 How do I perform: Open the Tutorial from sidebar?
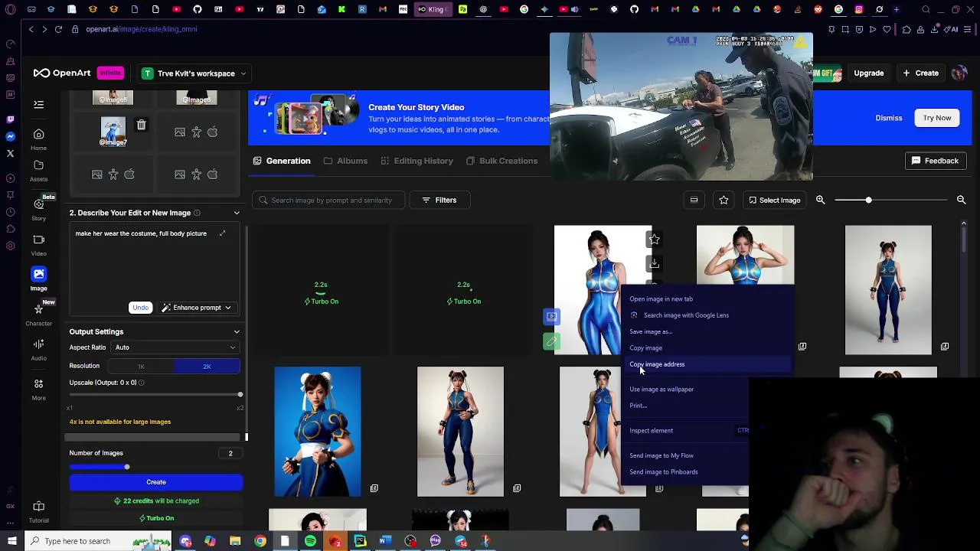(x=38, y=512)
